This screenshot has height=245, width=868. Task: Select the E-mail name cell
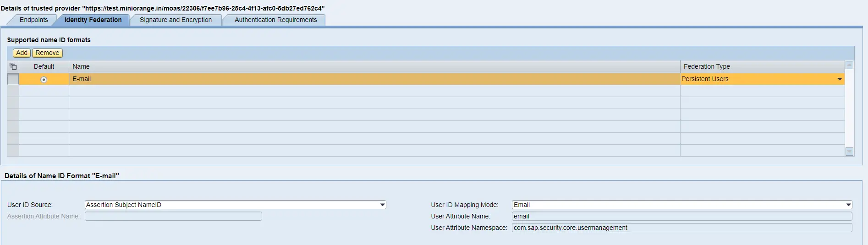coord(374,79)
